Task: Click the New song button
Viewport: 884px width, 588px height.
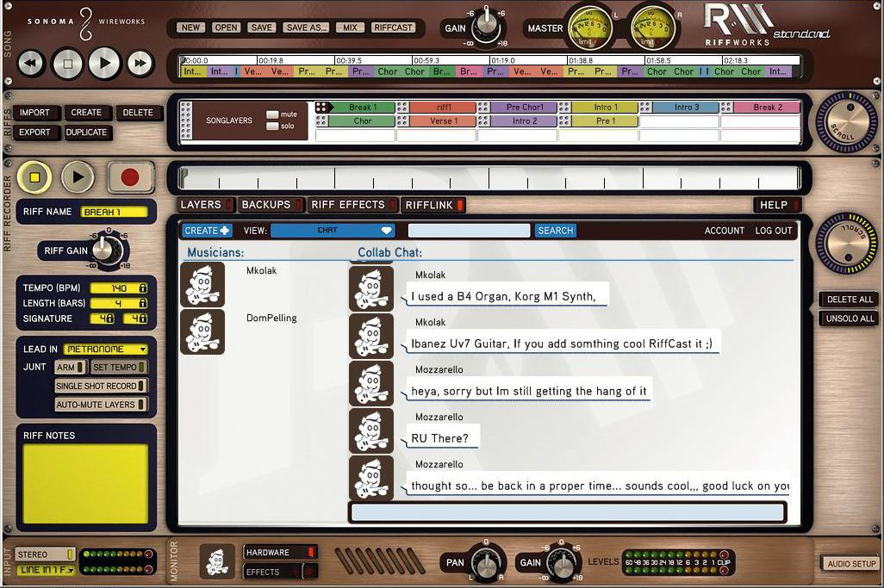Action: (190, 28)
